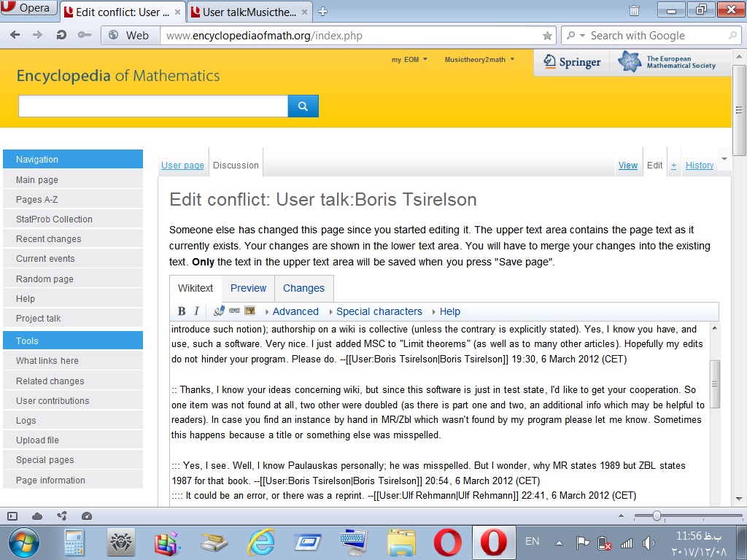747x560 pixels.
Task: Bookmark page with the address bar star
Action: coord(547,36)
